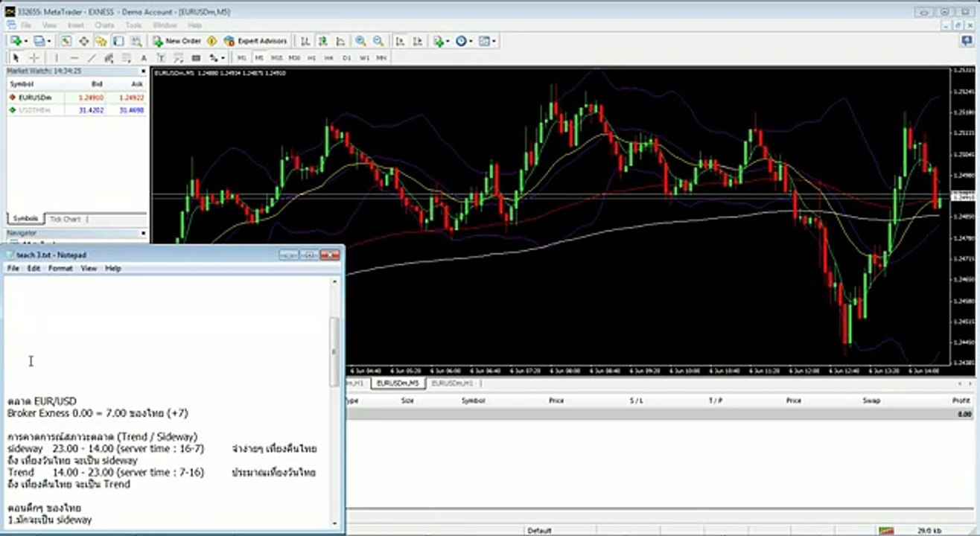Zoom in on the chart
Screen dimensions: 980x536
360,41
